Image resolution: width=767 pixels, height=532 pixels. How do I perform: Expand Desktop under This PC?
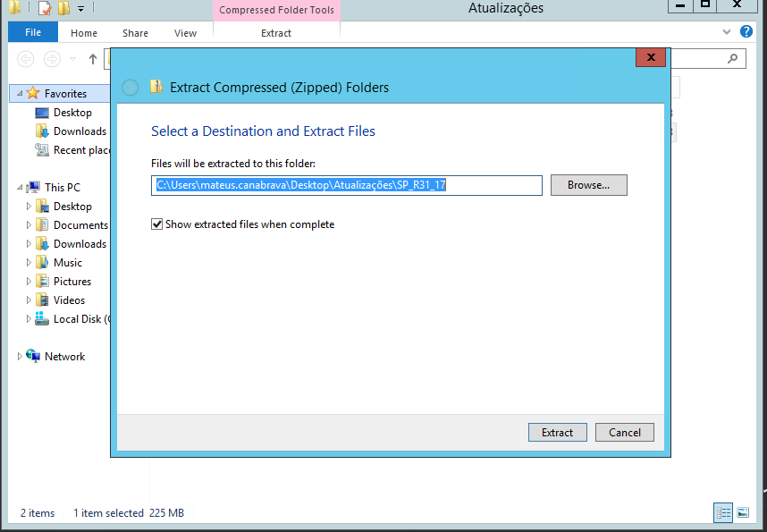point(29,206)
